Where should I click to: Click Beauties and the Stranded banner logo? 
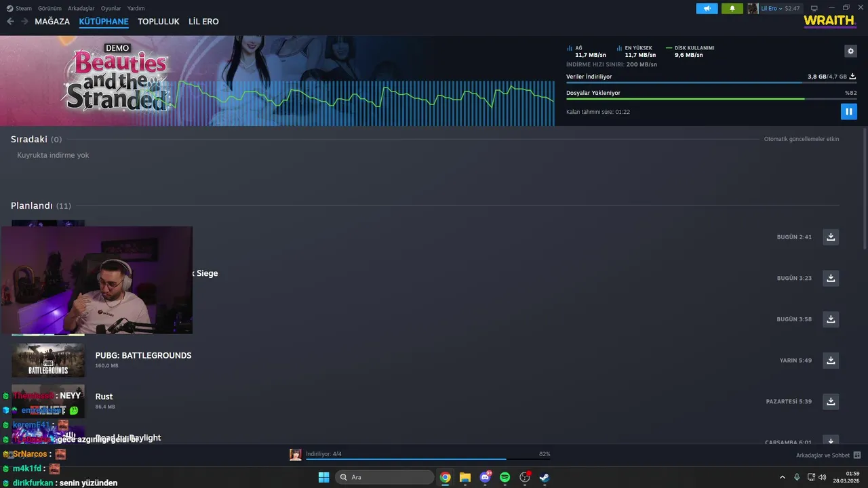pos(117,78)
